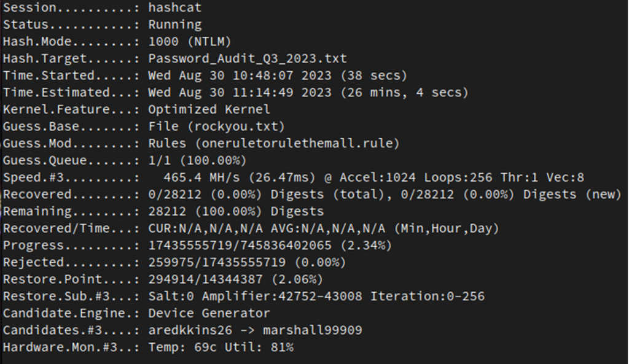Click the Recovered/Time CUR:N/A text
This screenshot has height=364, width=629.
pos(205,228)
